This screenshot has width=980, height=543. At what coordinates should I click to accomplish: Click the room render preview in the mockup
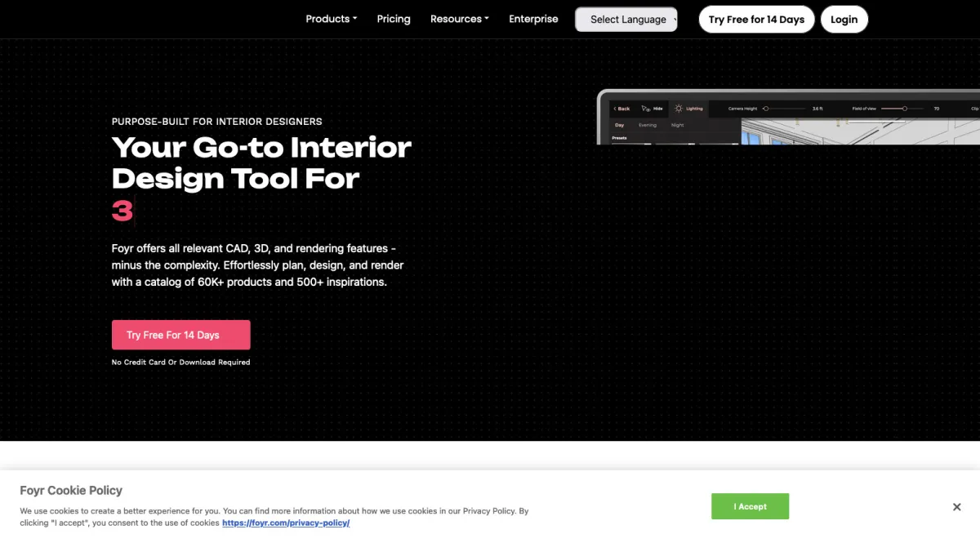point(860,131)
